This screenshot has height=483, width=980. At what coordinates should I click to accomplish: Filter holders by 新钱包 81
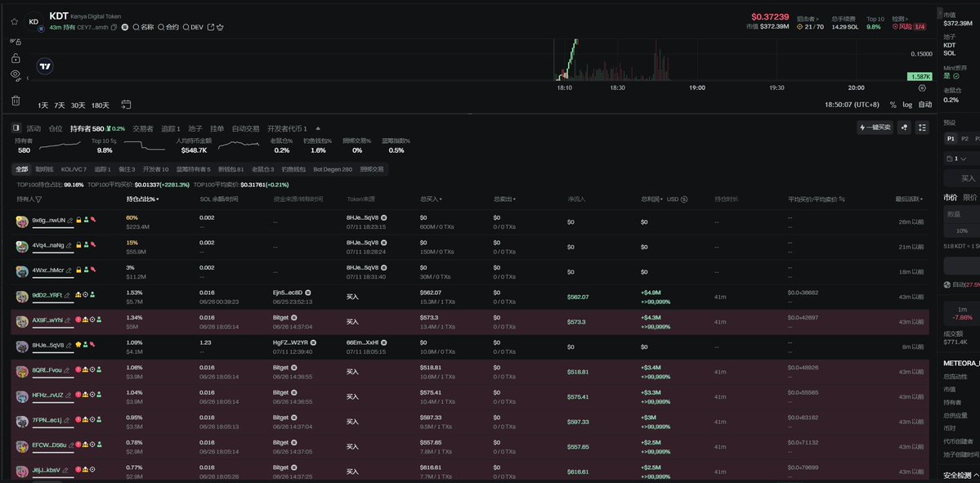230,169
